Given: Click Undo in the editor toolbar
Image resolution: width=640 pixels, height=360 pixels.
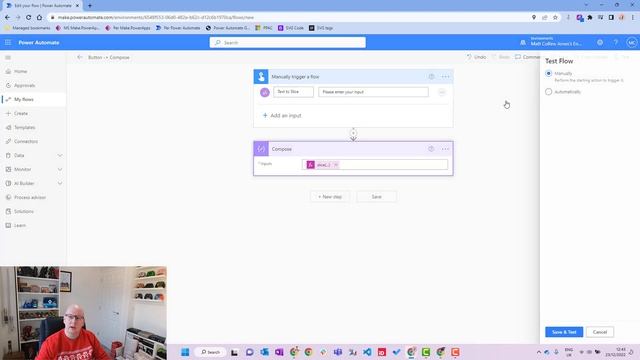Looking at the screenshot, I should [476, 57].
